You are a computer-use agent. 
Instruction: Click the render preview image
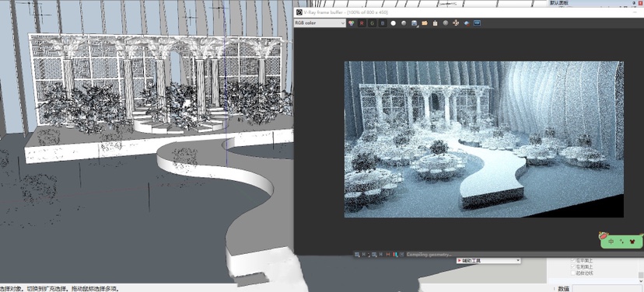(484, 140)
